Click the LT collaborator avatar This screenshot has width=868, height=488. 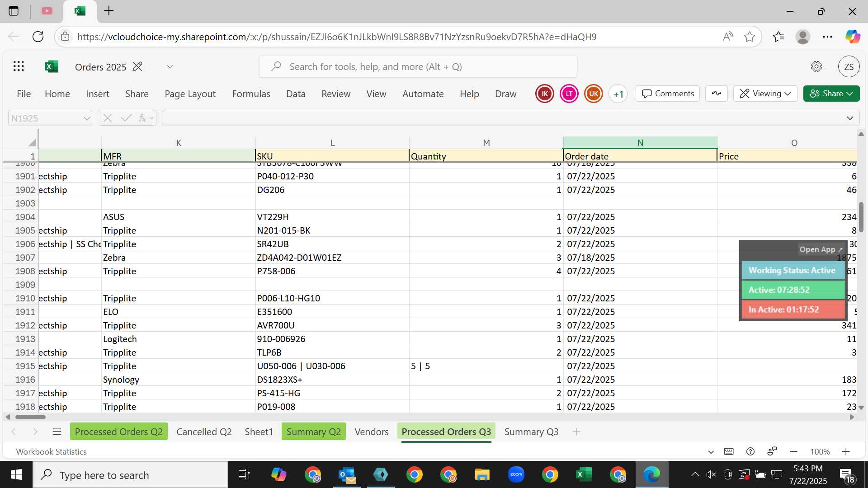[569, 94]
